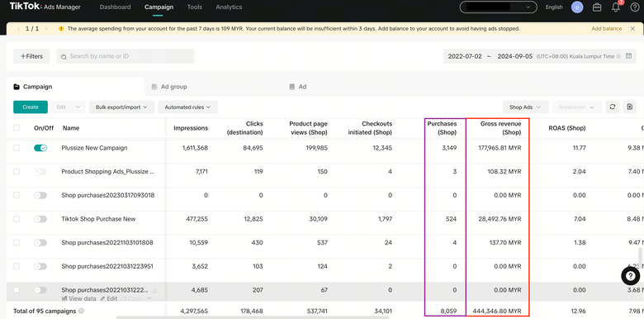644x319 pixels.
Task: Open the business center briefcase icon
Action: 597,7
